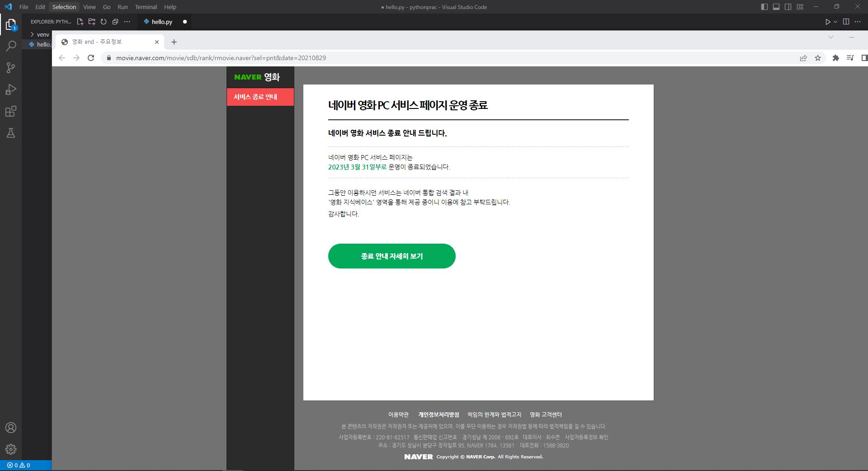This screenshot has height=471, width=868.
Task: Open the Search view in the activity bar
Action: (11, 46)
